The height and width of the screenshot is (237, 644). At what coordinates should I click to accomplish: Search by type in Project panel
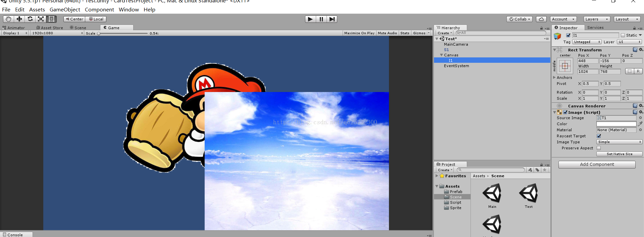[530, 170]
